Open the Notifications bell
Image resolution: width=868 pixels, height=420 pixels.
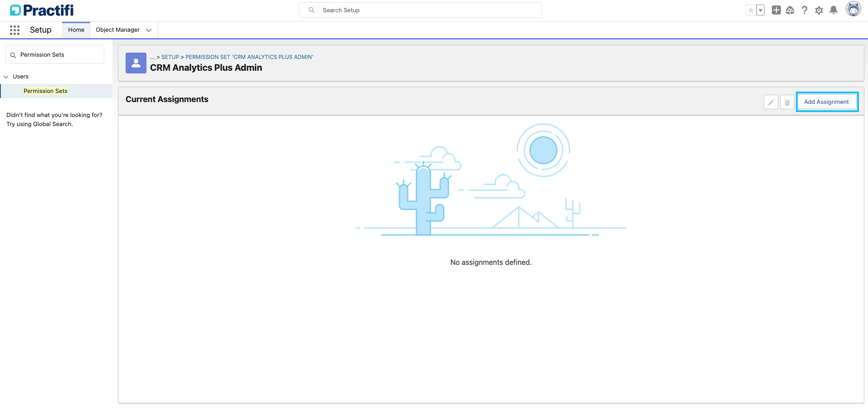pyautogui.click(x=834, y=10)
